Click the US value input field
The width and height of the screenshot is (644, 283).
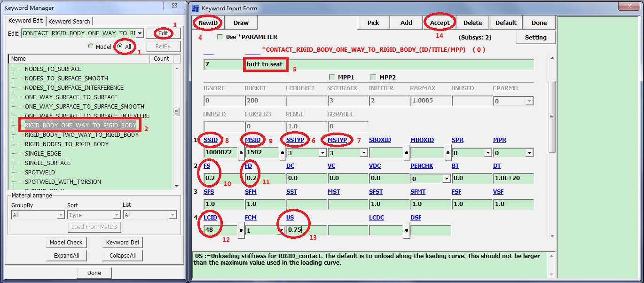(x=306, y=230)
